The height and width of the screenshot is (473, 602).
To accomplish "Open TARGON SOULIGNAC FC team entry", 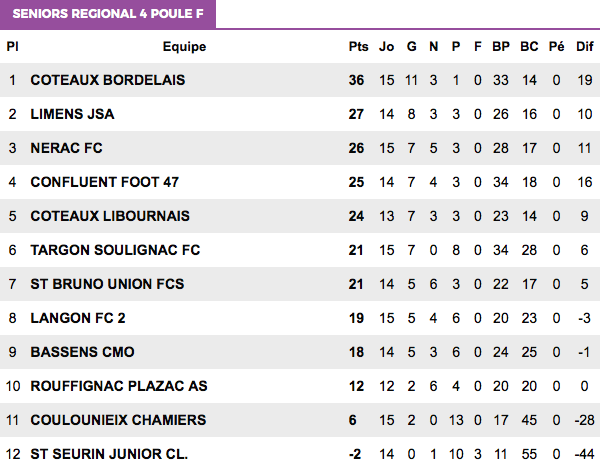I will pyautogui.click(x=115, y=250).
